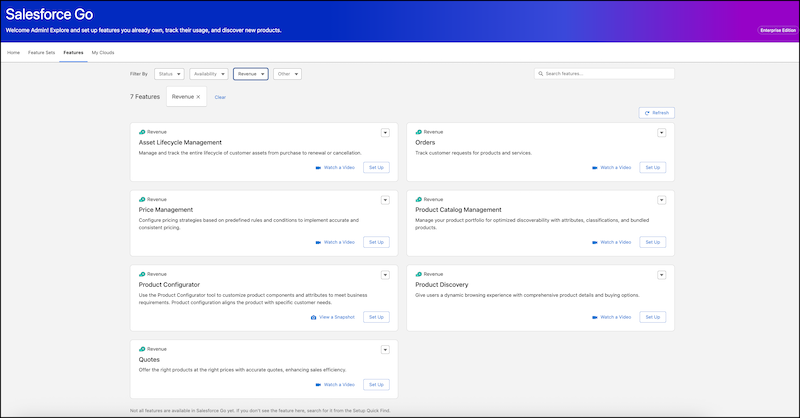Click the video icon on Price Management card
Screen dimensions: 800x418
(x=318, y=242)
